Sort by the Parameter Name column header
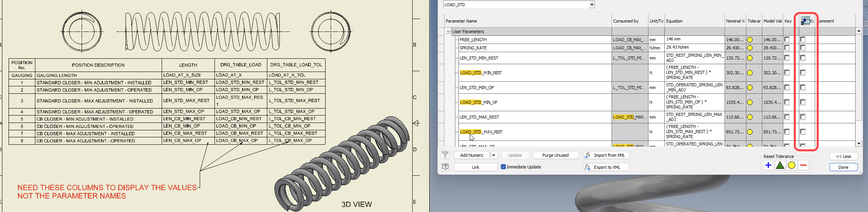The height and width of the screenshot is (212, 868). click(528, 21)
